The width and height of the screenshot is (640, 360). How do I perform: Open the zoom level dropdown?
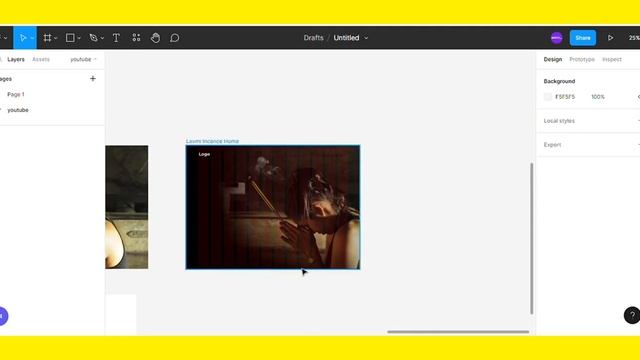click(x=634, y=38)
